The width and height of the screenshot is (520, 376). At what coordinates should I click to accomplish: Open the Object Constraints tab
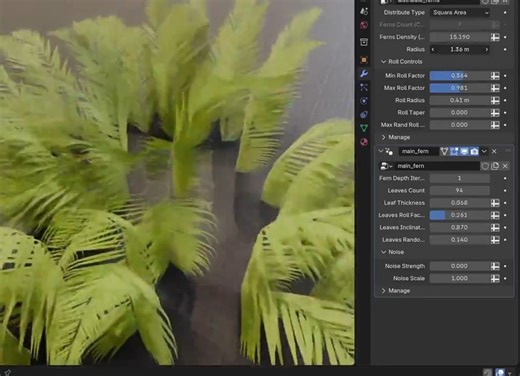pyautogui.click(x=364, y=114)
